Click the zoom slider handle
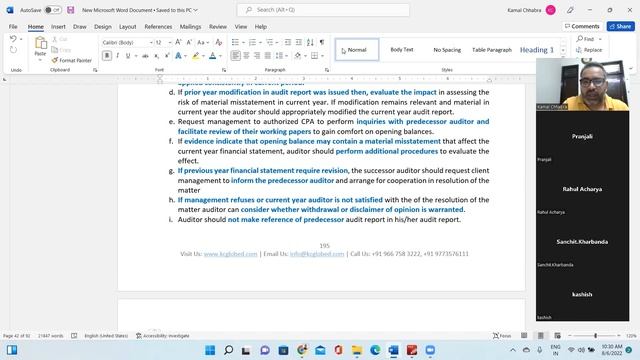 (x=596, y=336)
